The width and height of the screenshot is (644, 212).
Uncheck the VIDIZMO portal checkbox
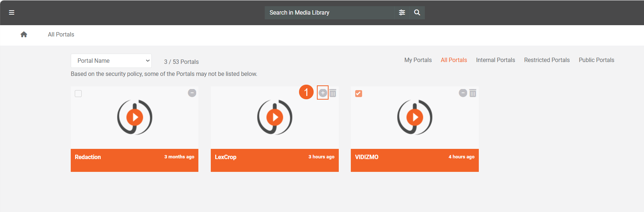[358, 94]
